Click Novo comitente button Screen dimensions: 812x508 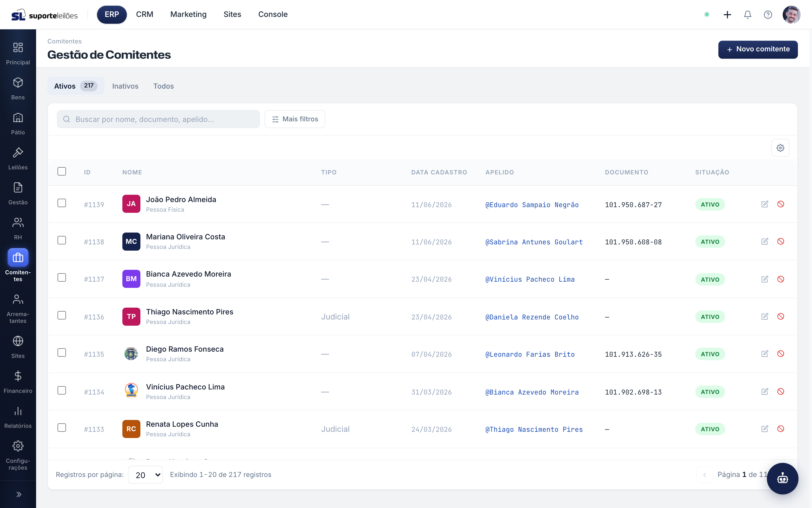pyautogui.click(x=758, y=49)
